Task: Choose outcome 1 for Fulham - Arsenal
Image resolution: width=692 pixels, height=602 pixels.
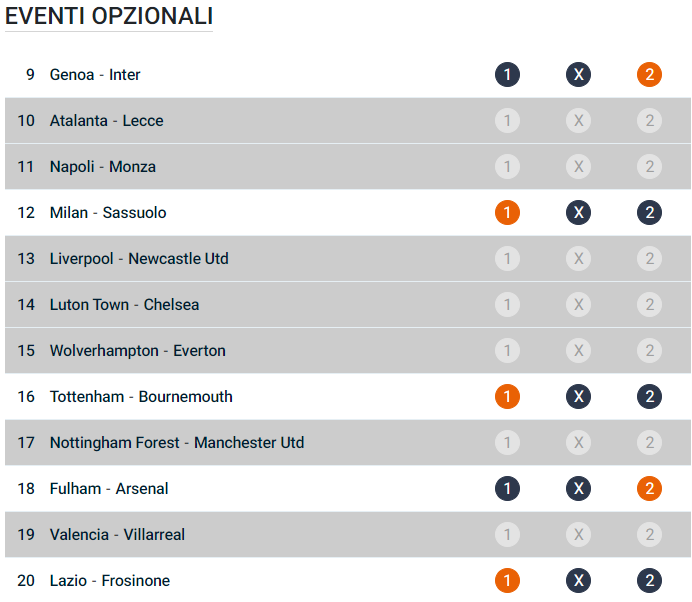Action: pos(507,489)
